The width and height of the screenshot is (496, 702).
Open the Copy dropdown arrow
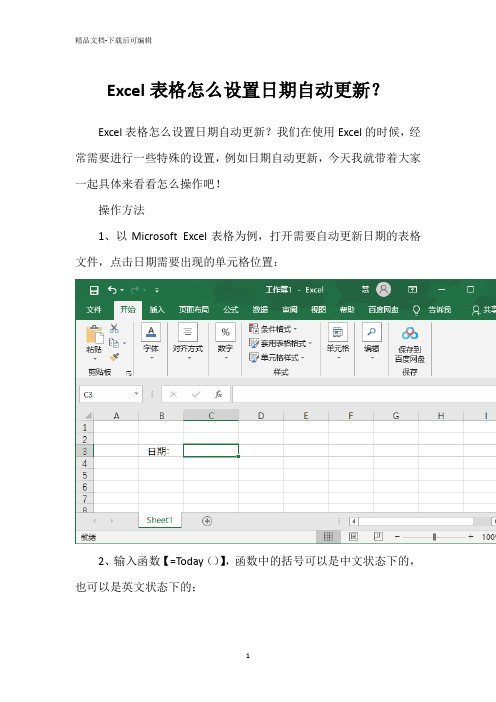click(x=124, y=343)
